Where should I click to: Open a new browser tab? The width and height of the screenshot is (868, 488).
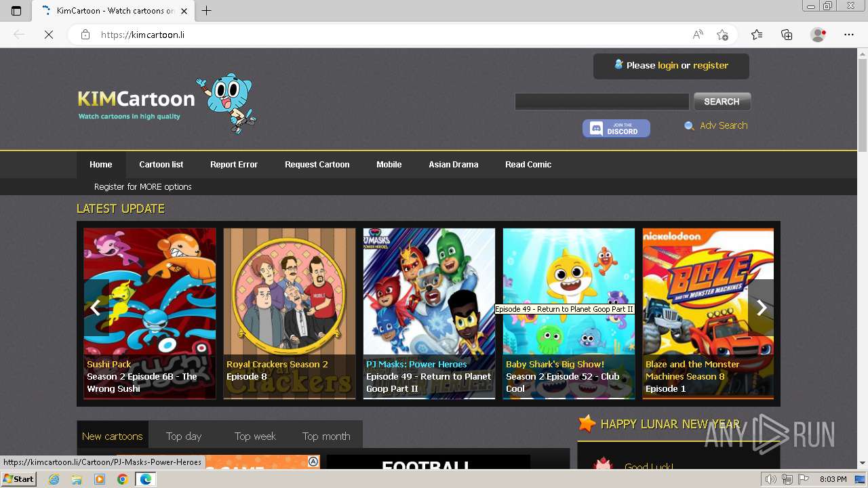pos(207,10)
